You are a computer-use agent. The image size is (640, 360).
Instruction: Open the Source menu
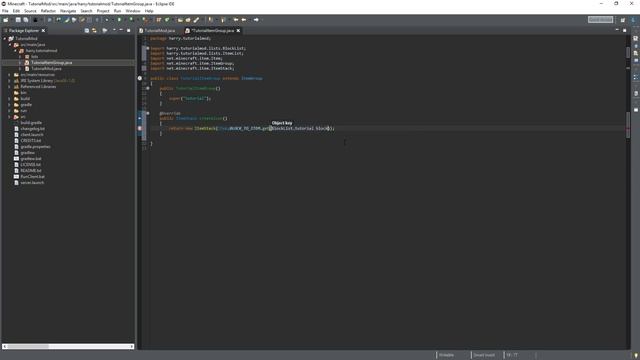click(x=30, y=11)
